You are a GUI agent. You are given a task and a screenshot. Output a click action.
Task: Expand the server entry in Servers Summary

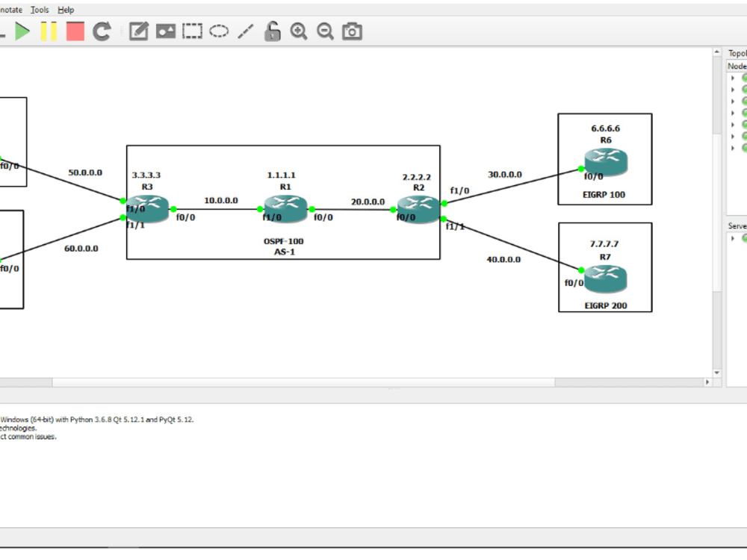732,238
